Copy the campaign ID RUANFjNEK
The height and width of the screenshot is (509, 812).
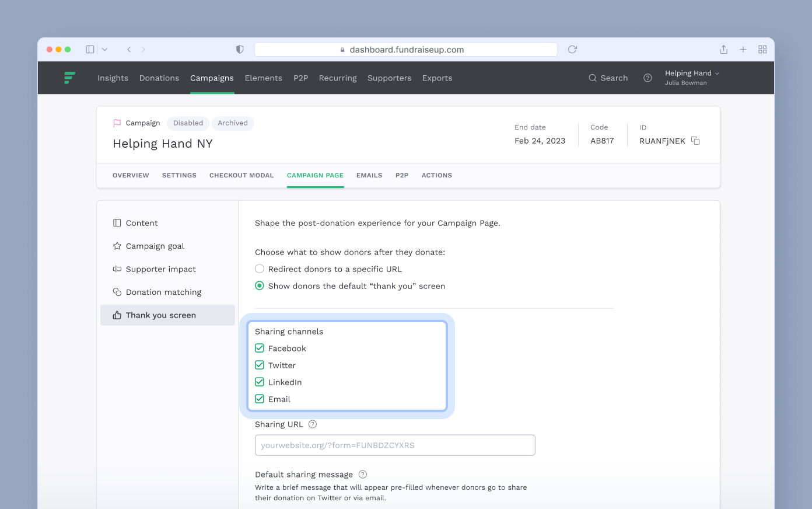(695, 141)
